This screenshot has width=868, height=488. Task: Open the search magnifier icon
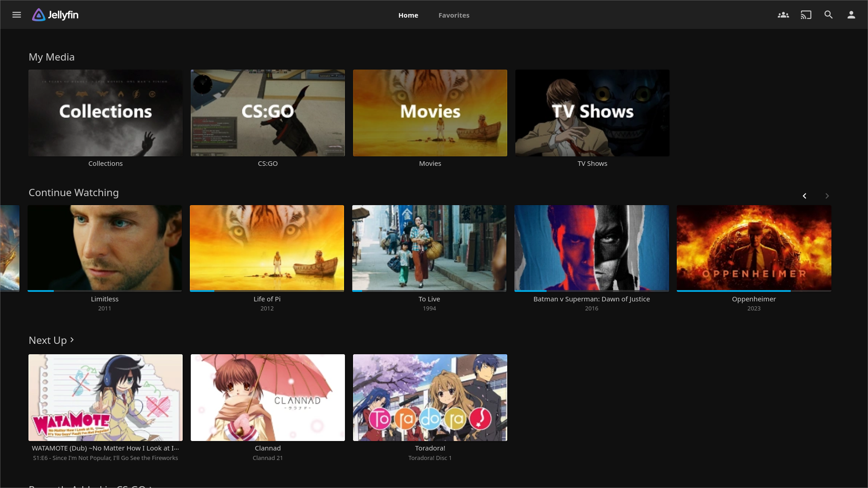[x=828, y=15]
